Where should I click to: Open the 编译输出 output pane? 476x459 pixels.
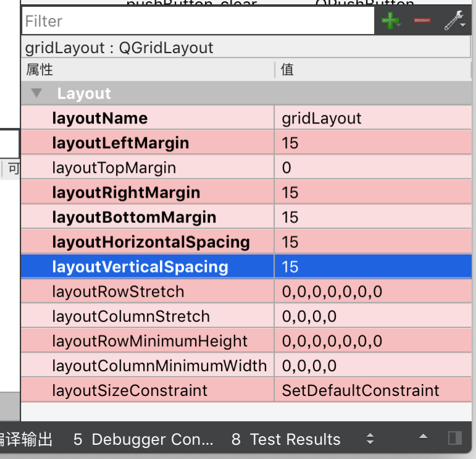pos(26,439)
